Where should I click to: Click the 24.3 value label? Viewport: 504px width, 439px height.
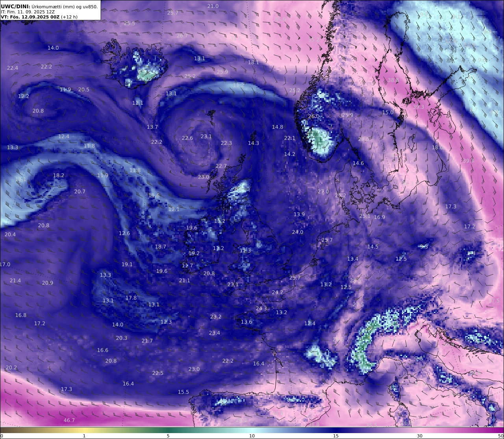click(261, 308)
